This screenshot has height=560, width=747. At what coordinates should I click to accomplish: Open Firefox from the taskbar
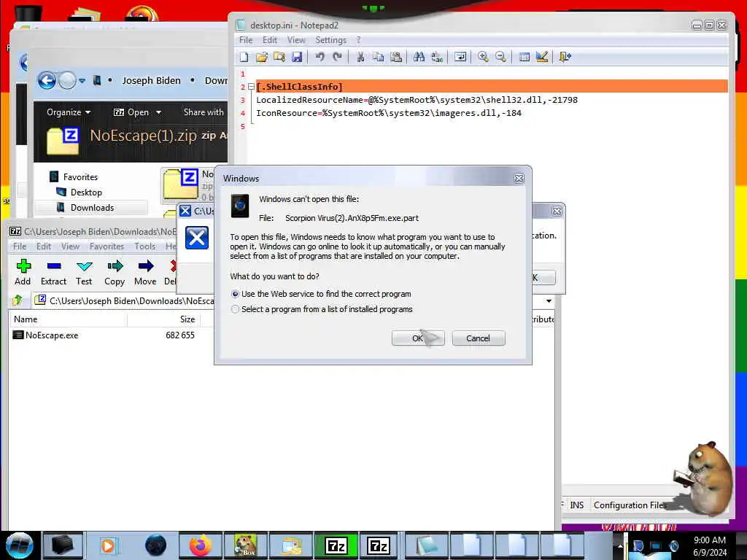tap(201, 545)
